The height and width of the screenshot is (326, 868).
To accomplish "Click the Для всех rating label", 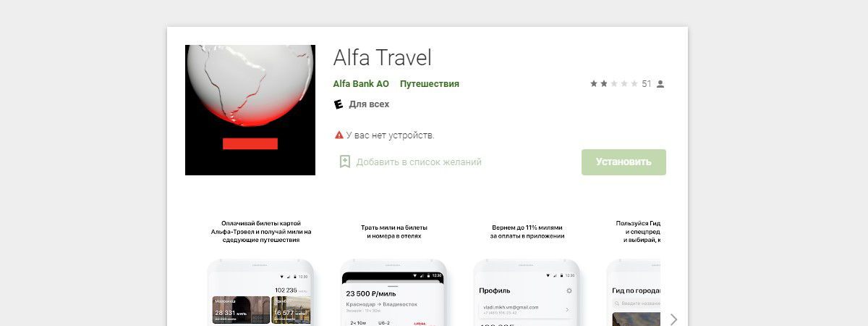I will [369, 104].
